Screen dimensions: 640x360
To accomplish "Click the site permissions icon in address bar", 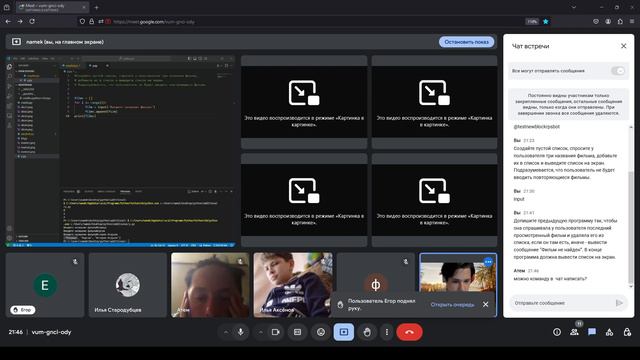I will coord(101,22).
